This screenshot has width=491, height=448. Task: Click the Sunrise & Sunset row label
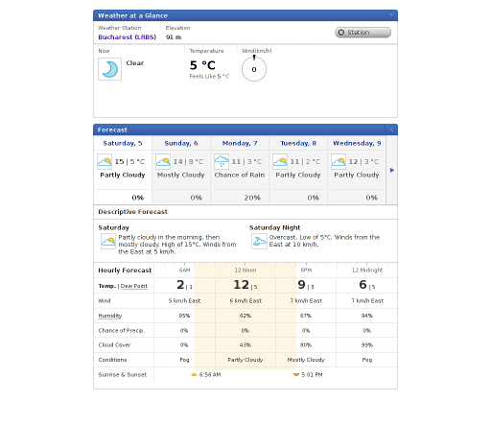(122, 374)
